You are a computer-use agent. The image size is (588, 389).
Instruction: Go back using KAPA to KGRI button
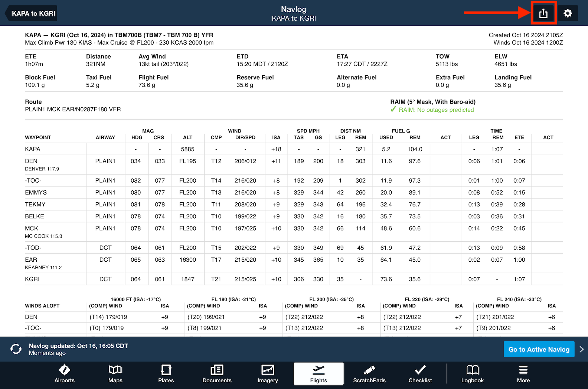tap(31, 13)
